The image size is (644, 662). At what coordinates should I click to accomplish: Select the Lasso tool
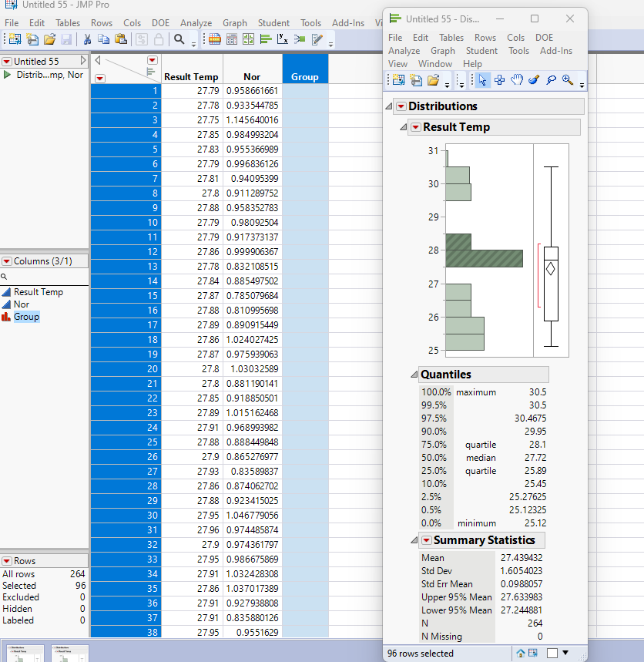pyautogui.click(x=551, y=80)
